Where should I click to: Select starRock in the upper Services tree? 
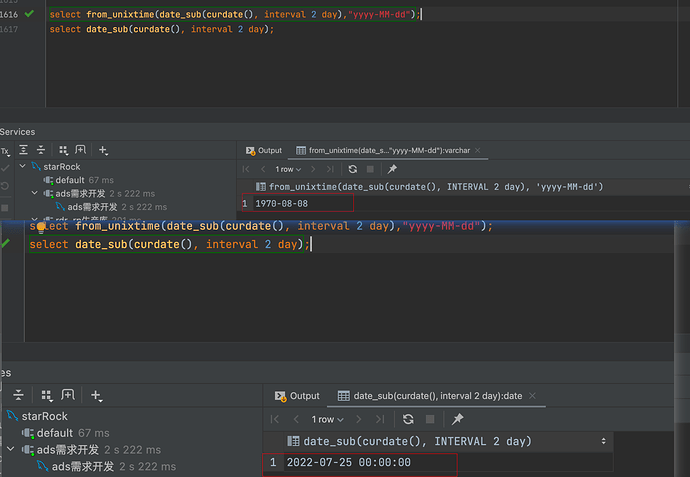(56, 167)
